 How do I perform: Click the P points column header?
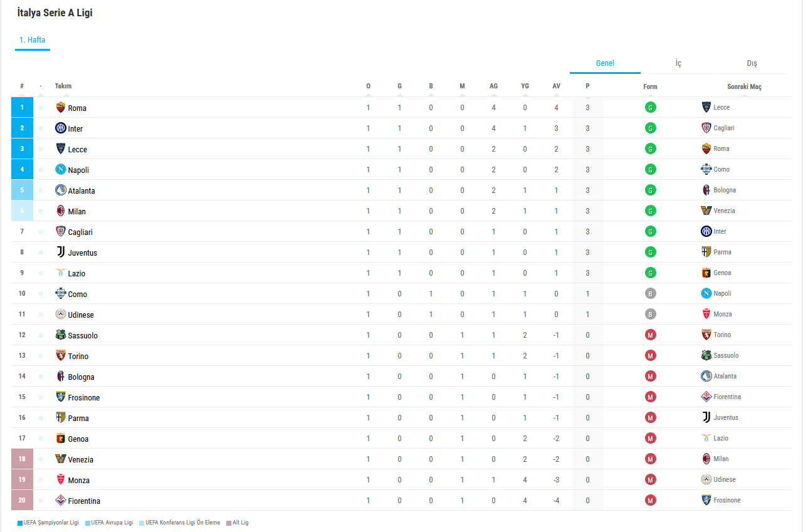pyautogui.click(x=587, y=86)
